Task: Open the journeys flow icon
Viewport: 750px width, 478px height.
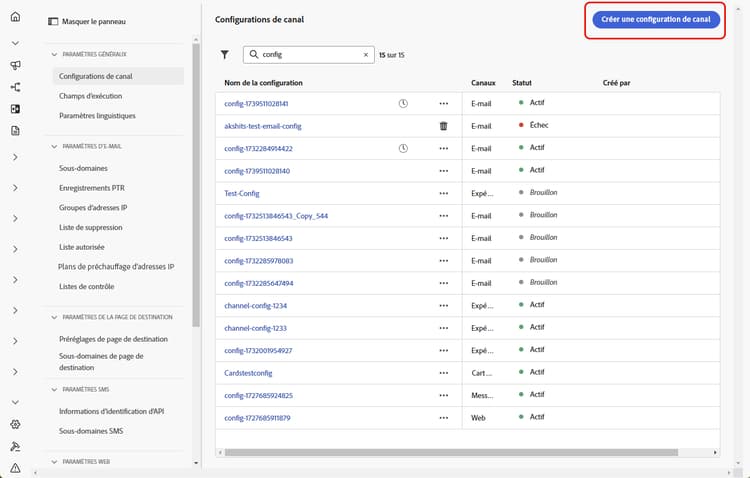Action: (15, 87)
